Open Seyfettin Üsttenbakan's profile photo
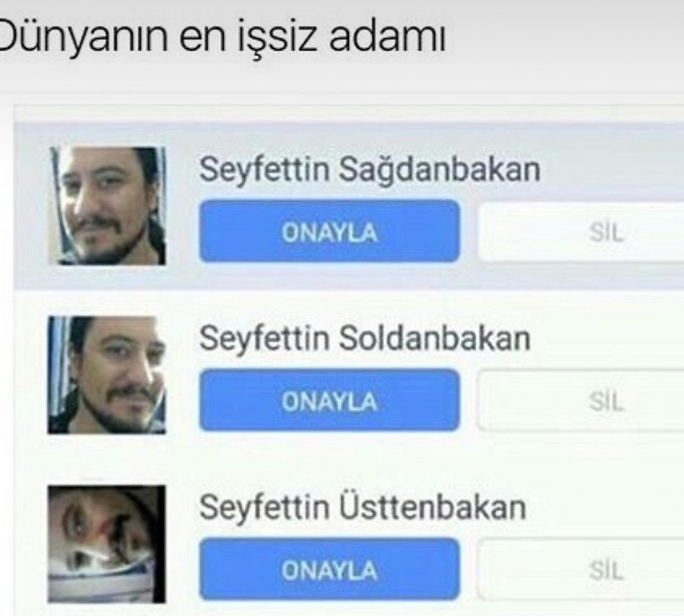 tap(107, 544)
